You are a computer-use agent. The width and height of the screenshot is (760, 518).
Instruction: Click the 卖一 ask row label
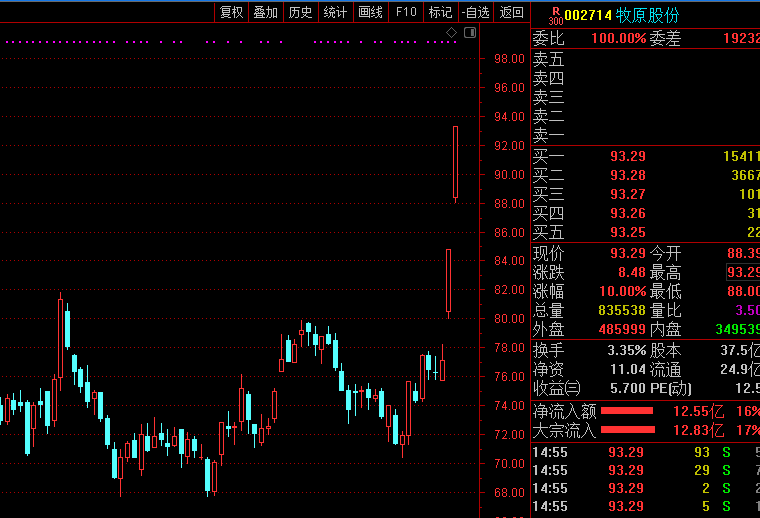tap(548, 136)
